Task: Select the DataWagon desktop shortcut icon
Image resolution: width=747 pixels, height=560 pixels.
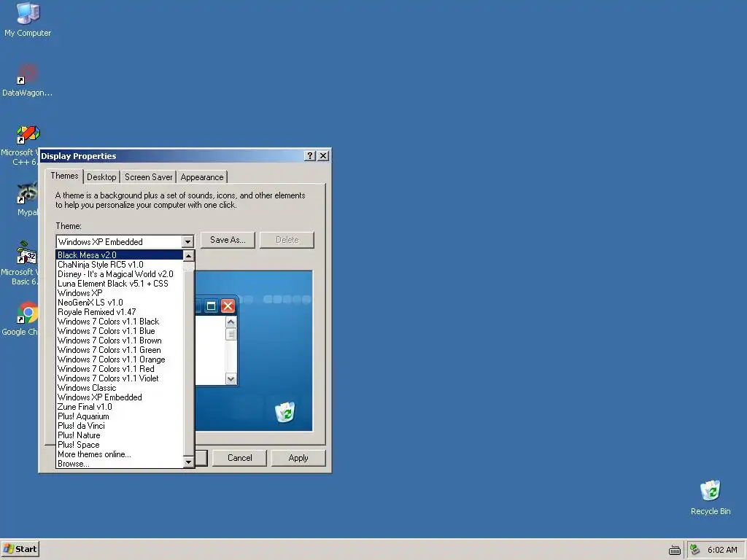Action: tap(27, 79)
